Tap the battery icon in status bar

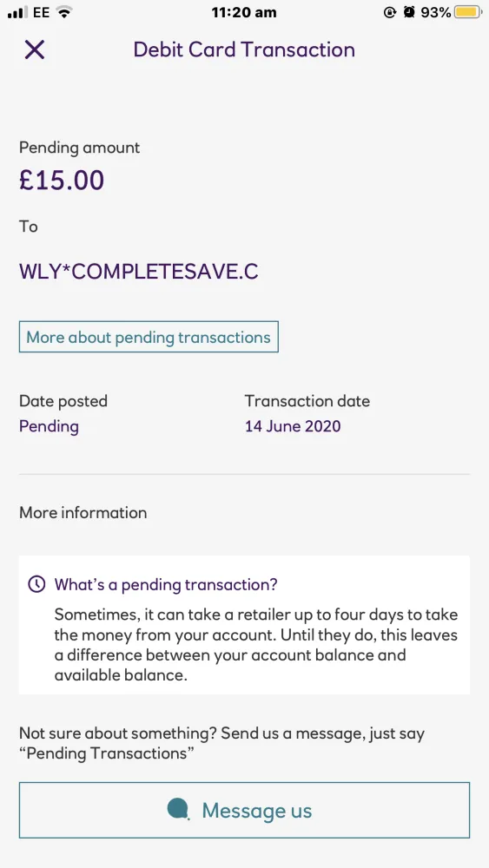(x=468, y=12)
